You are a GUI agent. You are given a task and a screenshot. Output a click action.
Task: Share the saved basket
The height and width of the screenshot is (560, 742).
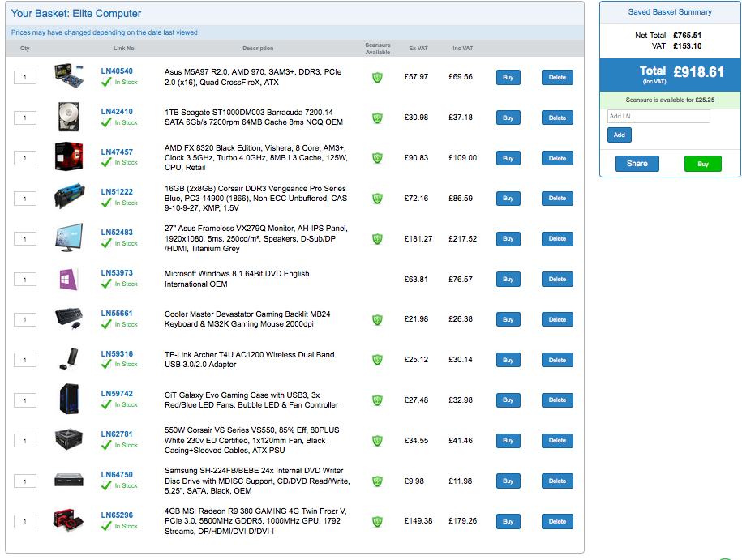[x=637, y=164]
